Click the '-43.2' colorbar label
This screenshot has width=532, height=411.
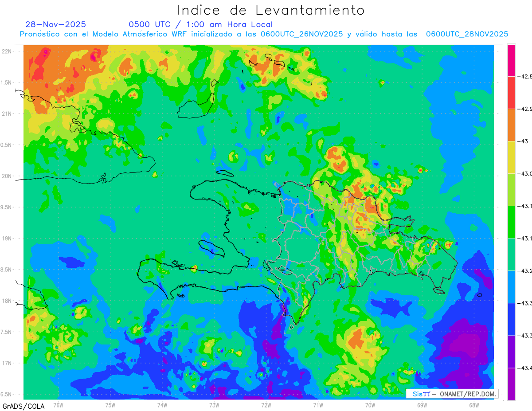pyautogui.click(x=526, y=270)
